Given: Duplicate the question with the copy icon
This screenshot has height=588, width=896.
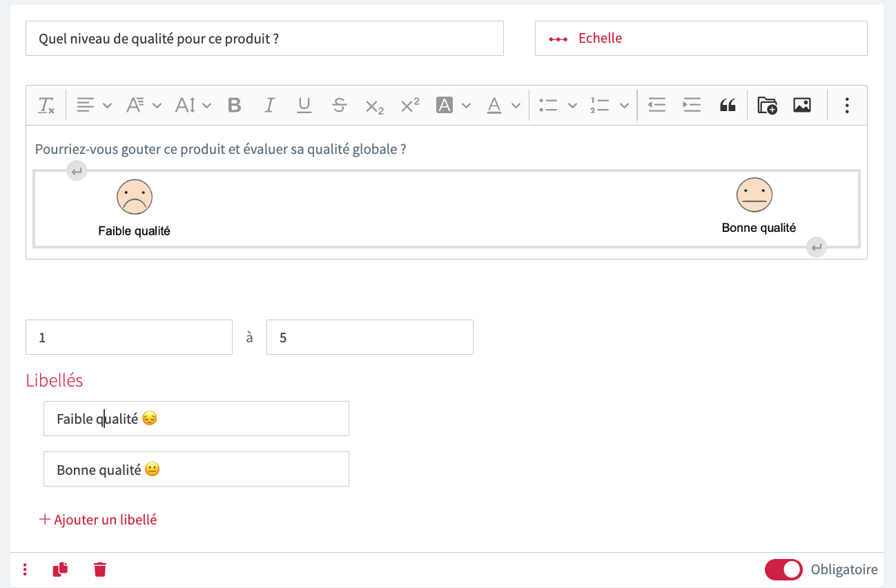Looking at the screenshot, I should tap(61, 569).
